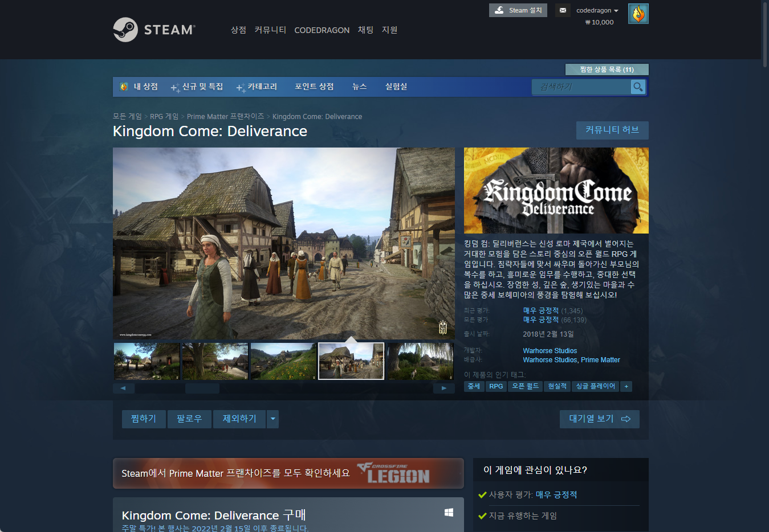The image size is (769, 532).
Task: Click the Steam 설치 button
Action: (518, 10)
